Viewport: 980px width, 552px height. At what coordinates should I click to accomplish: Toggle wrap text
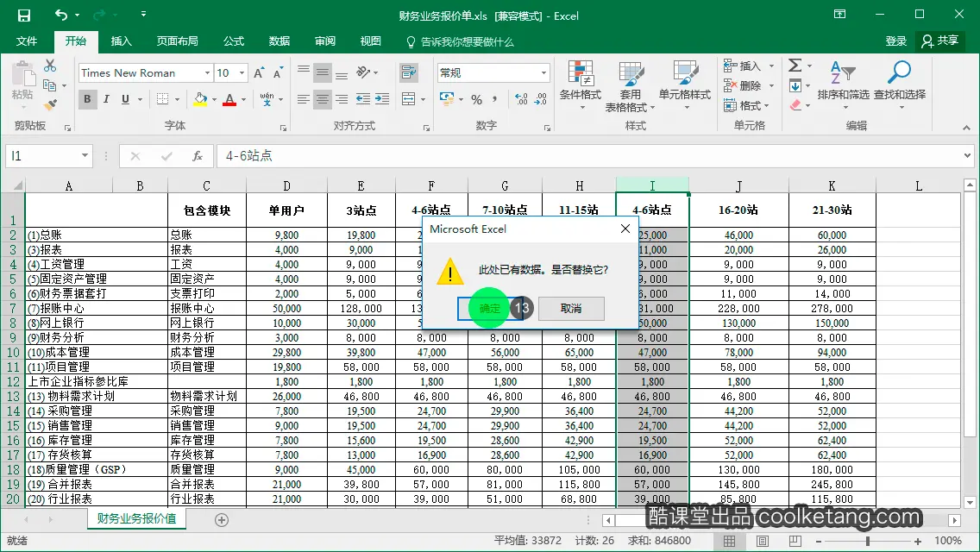point(409,72)
